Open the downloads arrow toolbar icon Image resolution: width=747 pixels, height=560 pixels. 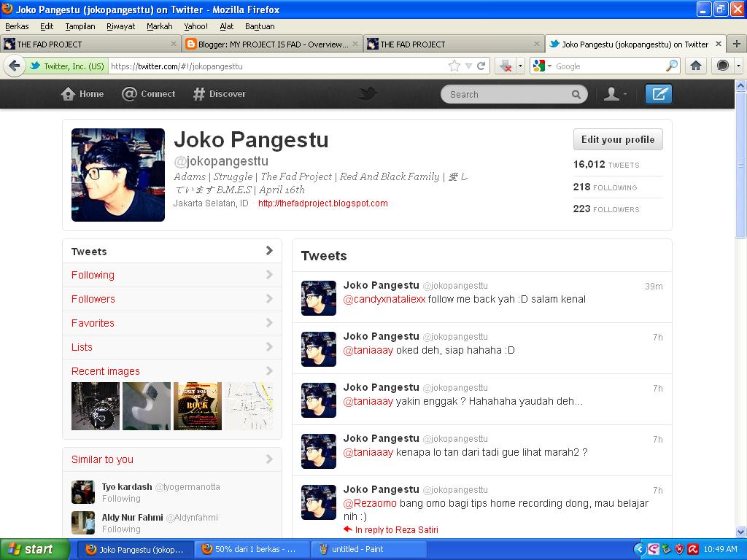(506, 66)
